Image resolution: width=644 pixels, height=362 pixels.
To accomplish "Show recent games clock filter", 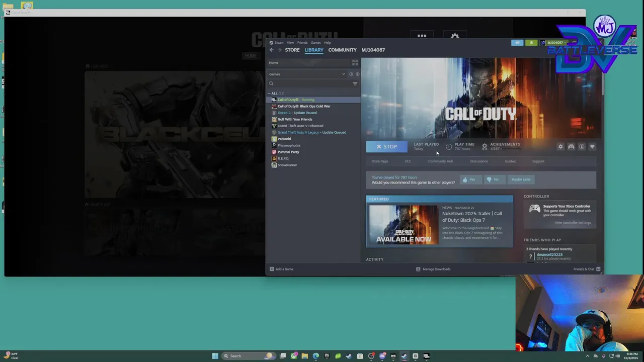I will coord(351,74).
